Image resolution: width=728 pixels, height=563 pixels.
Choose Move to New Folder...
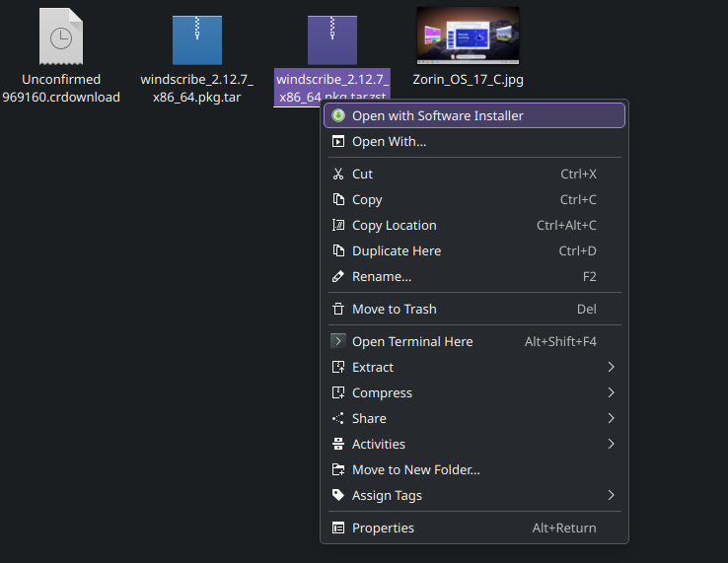pos(474,469)
